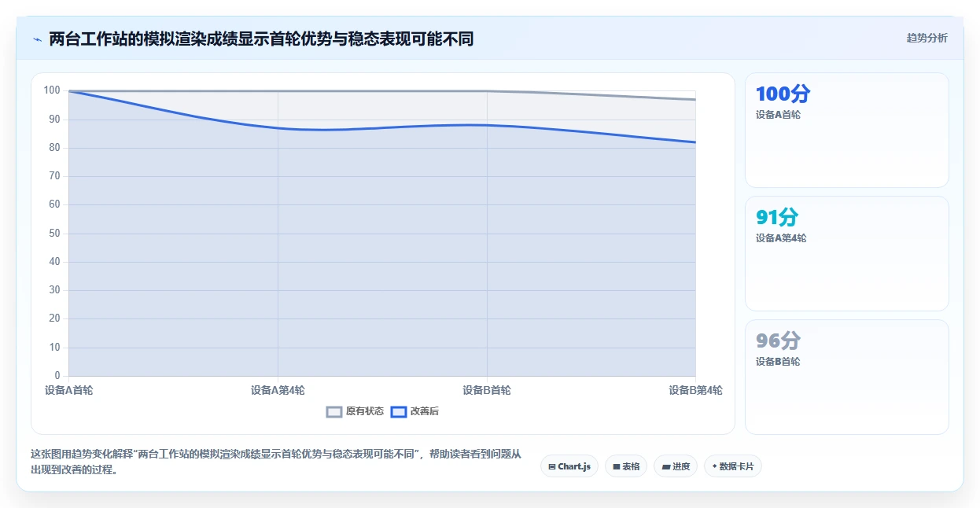
Task: Click the 原有状态 gray legend swatch
Action: point(334,411)
